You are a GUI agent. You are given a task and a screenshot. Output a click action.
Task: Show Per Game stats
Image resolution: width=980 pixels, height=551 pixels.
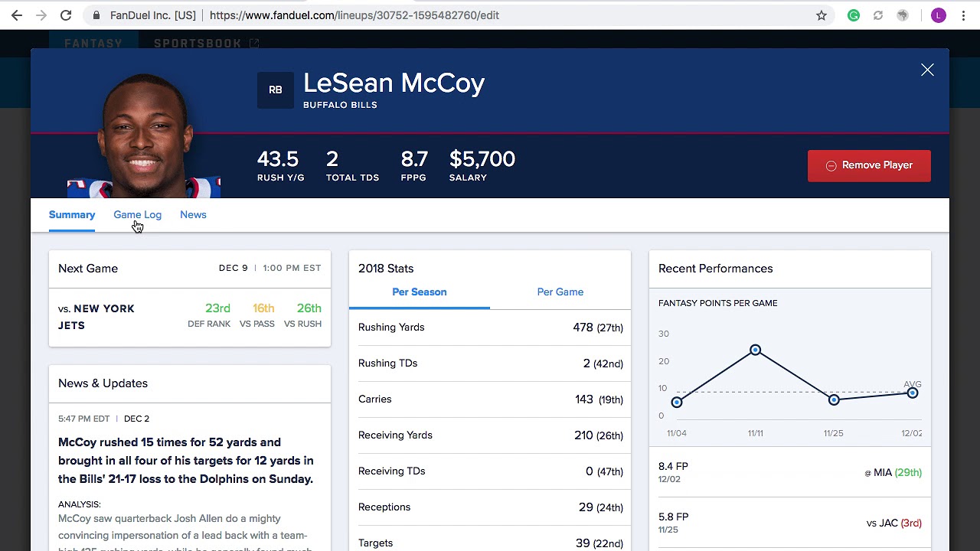[560, 292]
